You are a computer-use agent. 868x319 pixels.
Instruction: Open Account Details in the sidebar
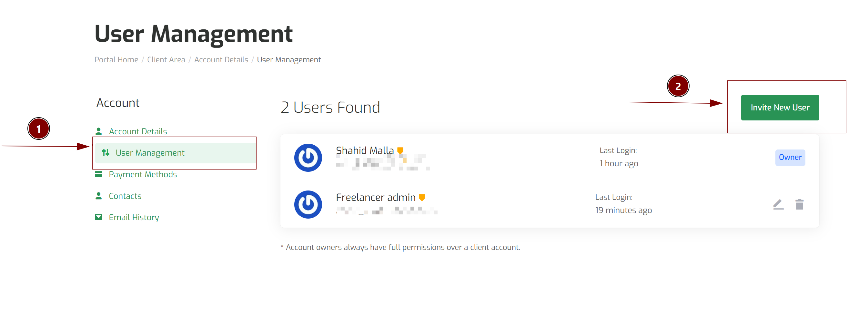coord(138,131)
